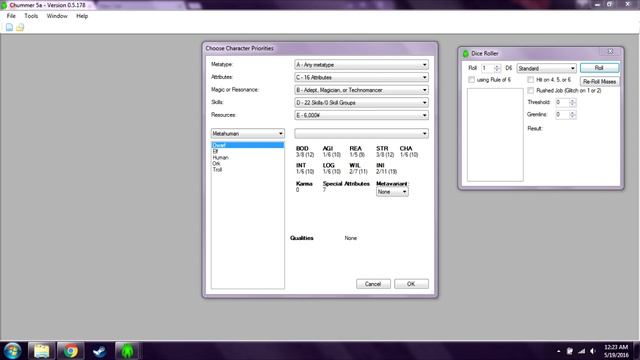Enable Hit on 4, 5, or 6 checkbox
Image resolution: width=640 pixels, height=360 pixels.
(x=531, y=80)
